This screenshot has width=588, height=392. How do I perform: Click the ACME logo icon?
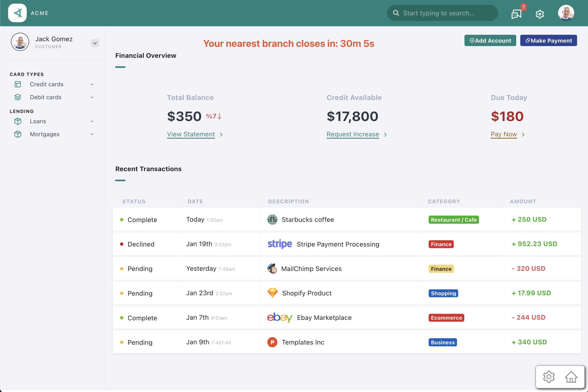click(17, 13)
